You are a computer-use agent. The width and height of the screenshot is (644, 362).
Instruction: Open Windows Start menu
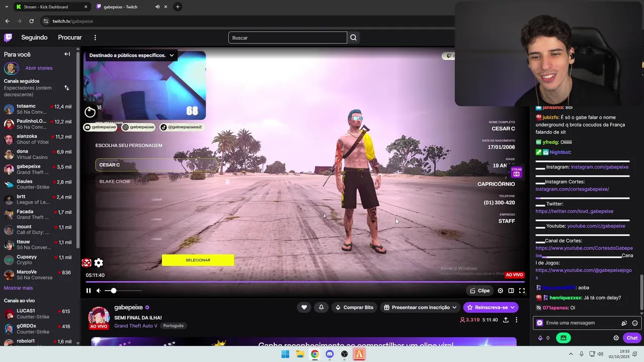[x=285, y=354]
